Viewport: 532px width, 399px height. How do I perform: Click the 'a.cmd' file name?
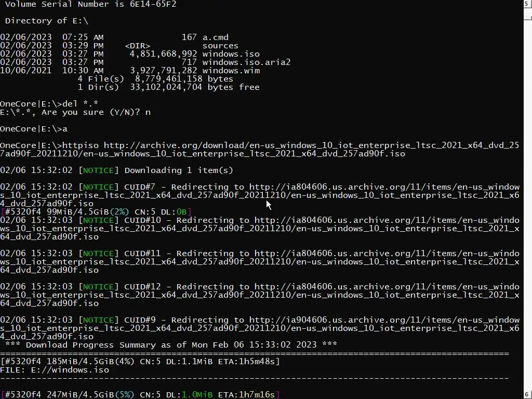click(x=216, y=37)
